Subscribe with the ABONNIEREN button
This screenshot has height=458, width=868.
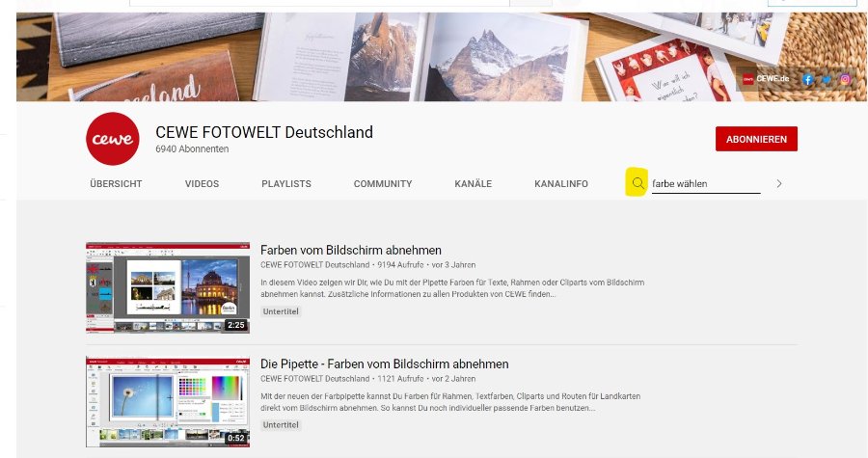coord(756,139)
